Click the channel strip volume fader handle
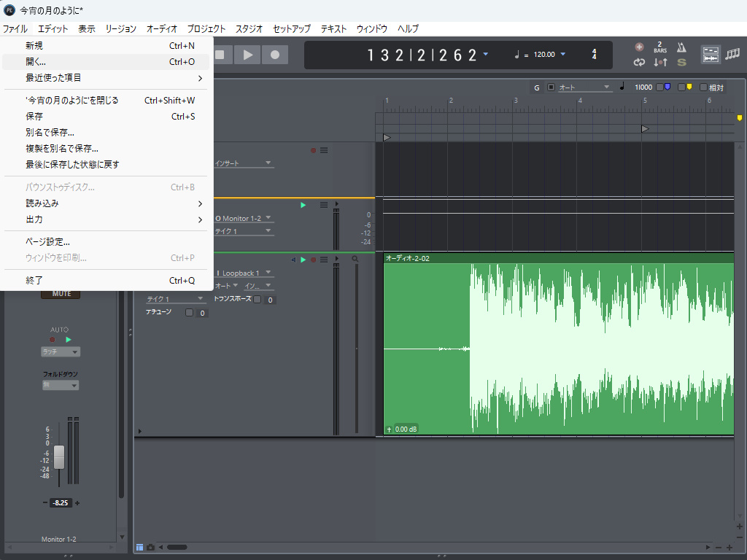Image resolution: width=747 pixels, height=560 pixels. click(59, 456)
